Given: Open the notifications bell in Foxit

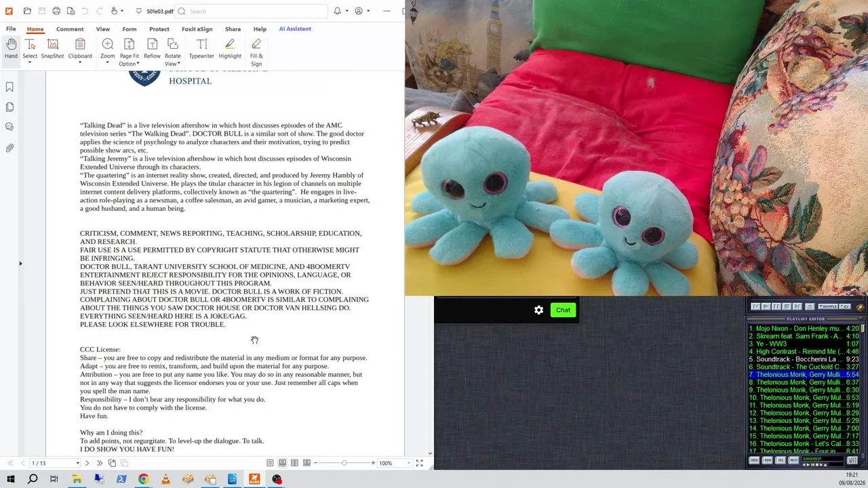Looking at the screenshot, I should point(337,11).
